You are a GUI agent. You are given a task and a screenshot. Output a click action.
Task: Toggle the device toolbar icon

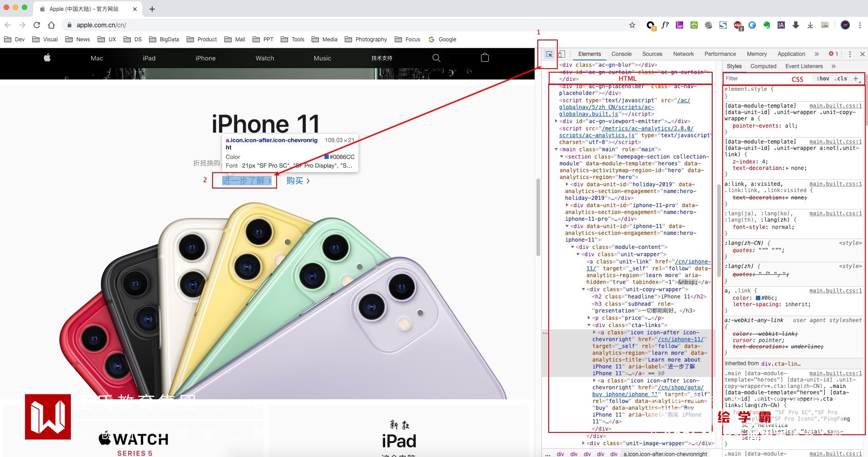561,54
